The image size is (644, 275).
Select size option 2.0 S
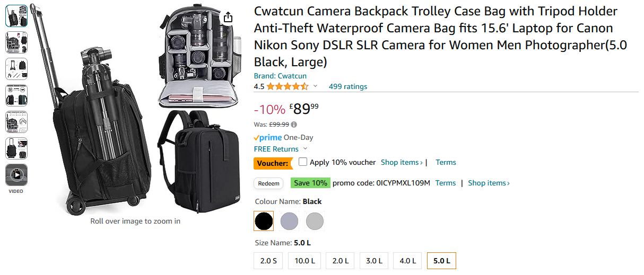coord(268,261)
